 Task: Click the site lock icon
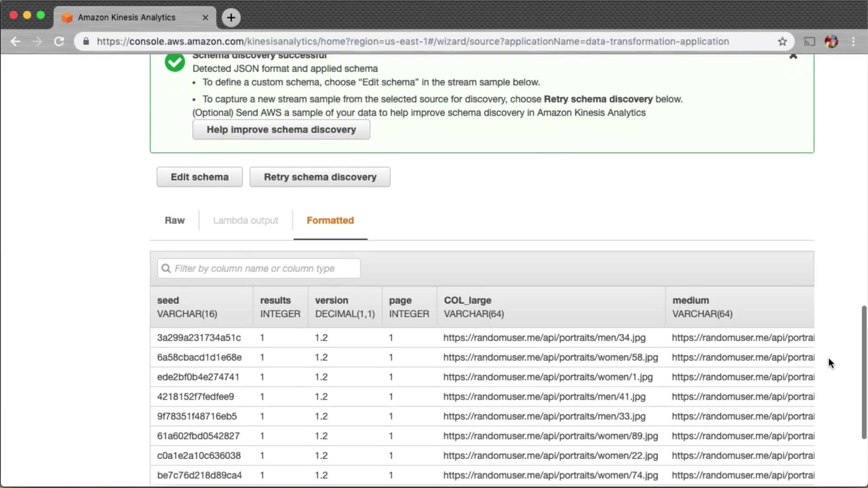pos(86,42)
